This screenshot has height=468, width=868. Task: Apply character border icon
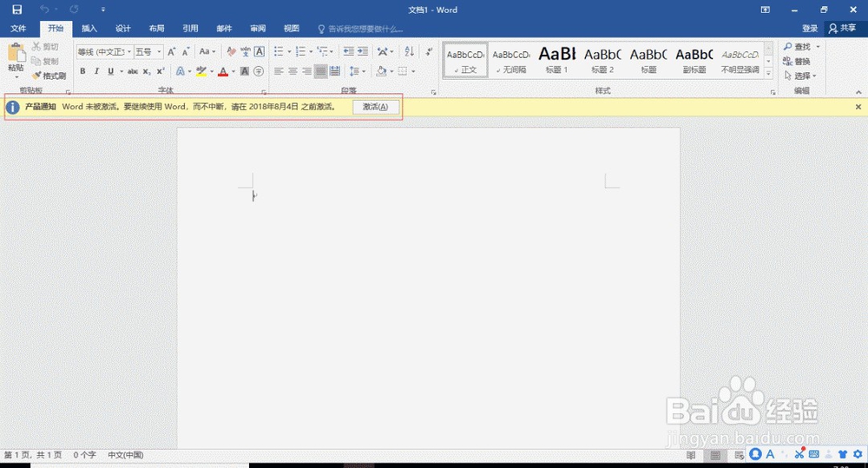pos(259,51)
